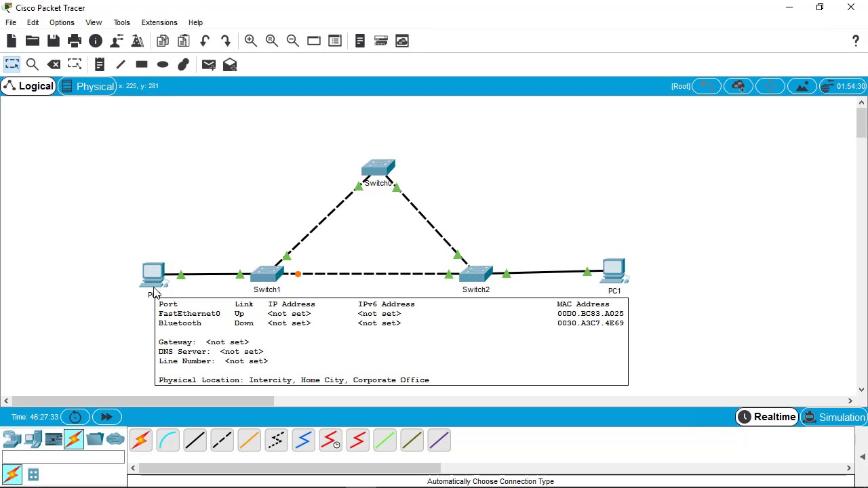Choose Serial DCE cable with clock
This screenshot has height=488, width=868.
pyautogui.click(x=330, y=441)
